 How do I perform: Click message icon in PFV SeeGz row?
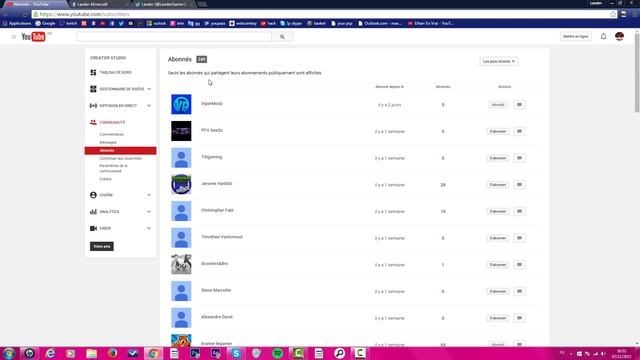[519, 131]
